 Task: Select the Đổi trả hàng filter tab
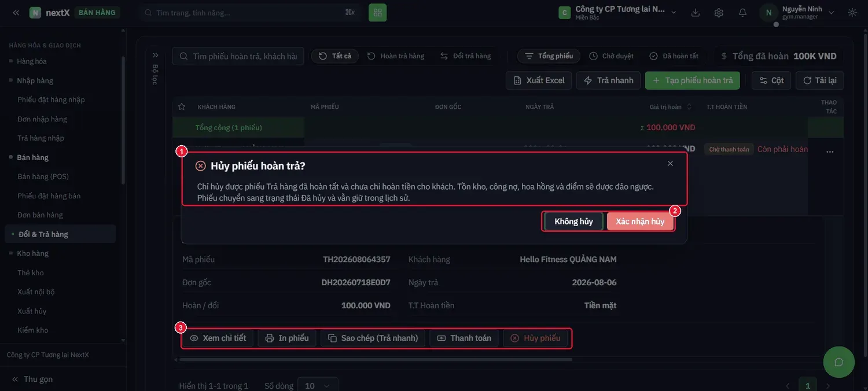(x=466, y=56)
